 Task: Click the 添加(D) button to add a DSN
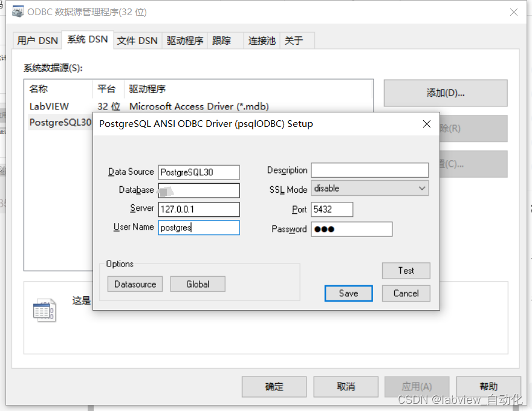click(446, 93)
